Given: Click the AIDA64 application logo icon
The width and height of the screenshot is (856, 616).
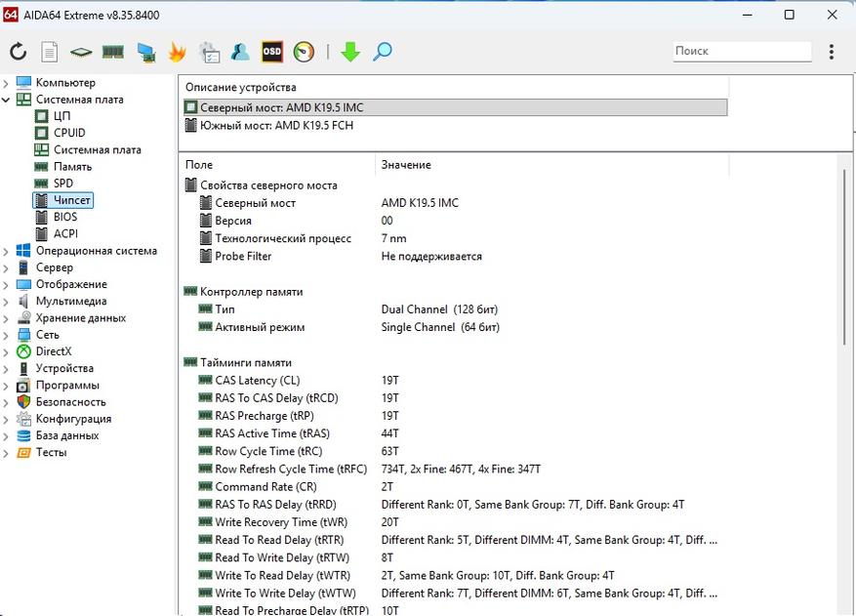Looking at the screenshot, I should pos(11,15).
